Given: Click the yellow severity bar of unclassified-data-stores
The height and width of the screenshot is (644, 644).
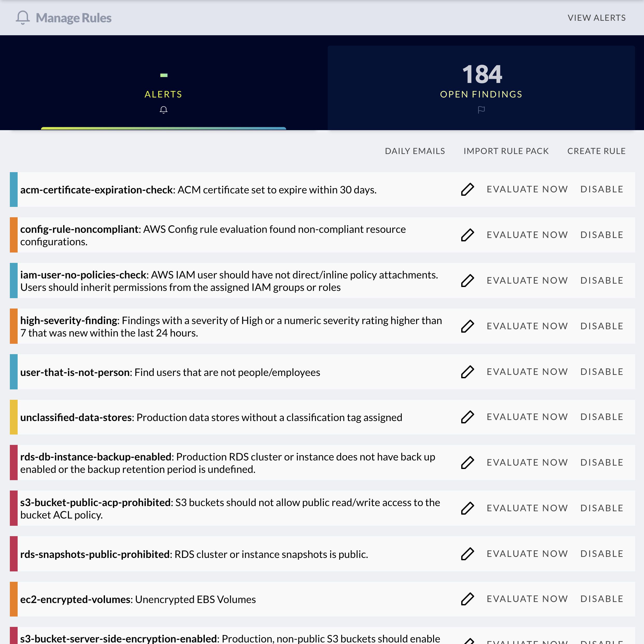Looking at the screenshot, I should (14, 417).
